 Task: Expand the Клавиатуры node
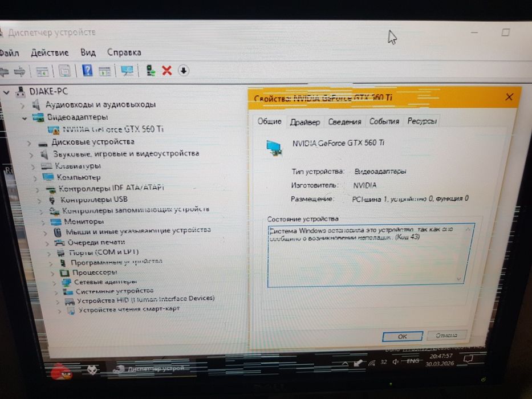[x=33, y=166]
